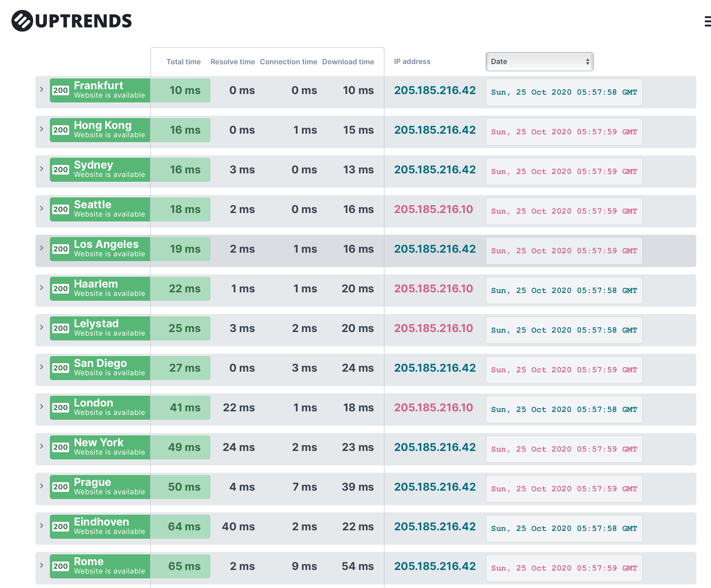
Task: Click the 54 ms download time for Rome
Action: coord(357,566)
